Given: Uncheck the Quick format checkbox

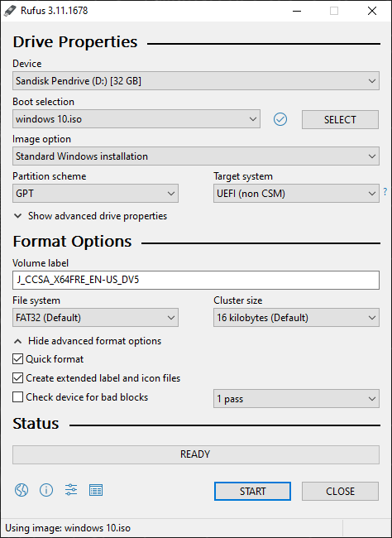Looking at the screenshot, I should (18, 359).
